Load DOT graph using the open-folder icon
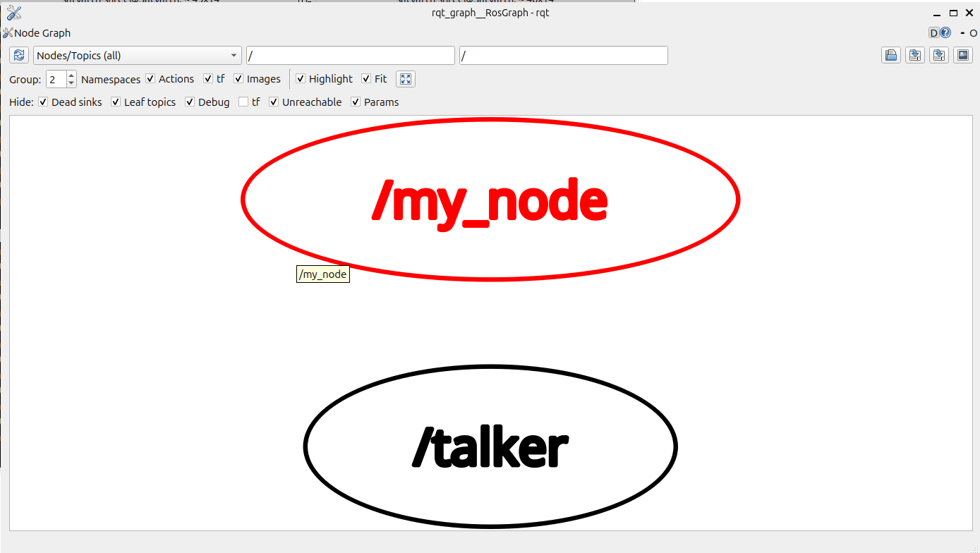The height and width of the screenshot is (553, 980). click(891, 56)
